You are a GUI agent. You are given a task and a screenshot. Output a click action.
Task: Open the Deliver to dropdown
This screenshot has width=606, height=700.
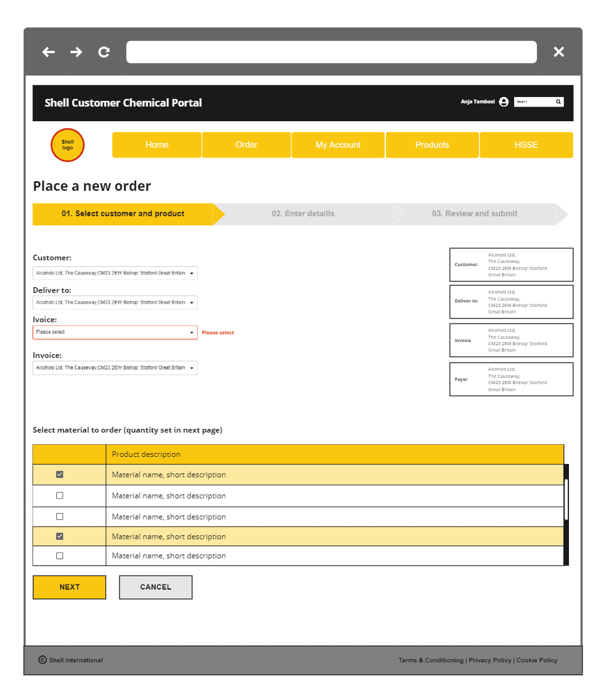[115, 302]
